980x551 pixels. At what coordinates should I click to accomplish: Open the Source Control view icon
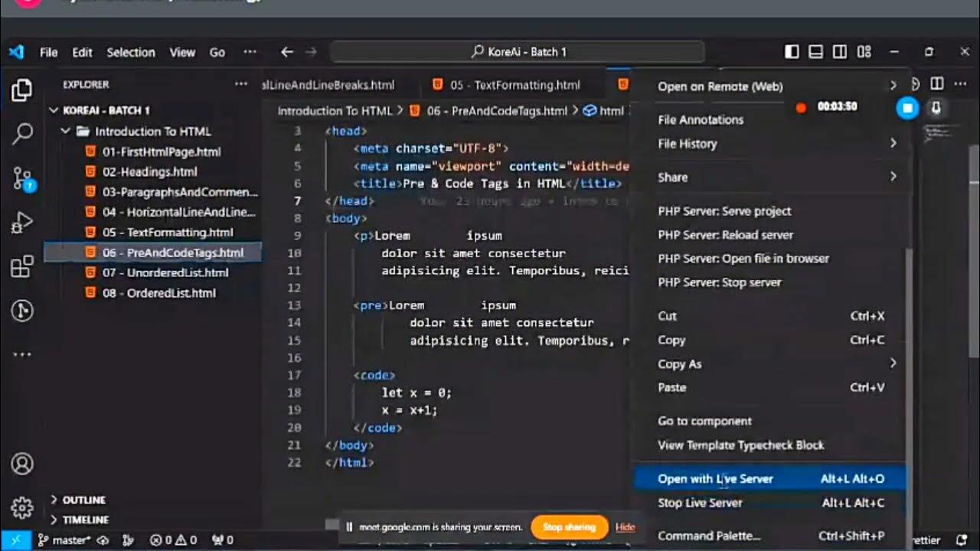23,179
